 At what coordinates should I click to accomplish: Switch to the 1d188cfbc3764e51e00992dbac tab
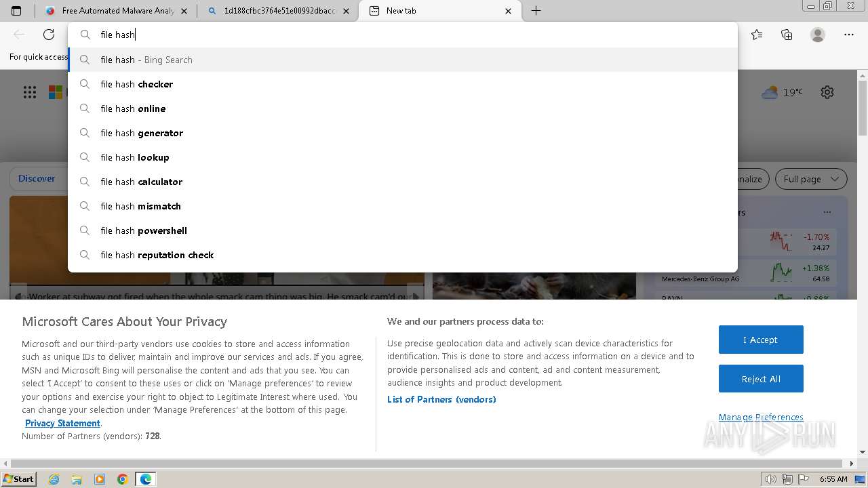point(279,11)
